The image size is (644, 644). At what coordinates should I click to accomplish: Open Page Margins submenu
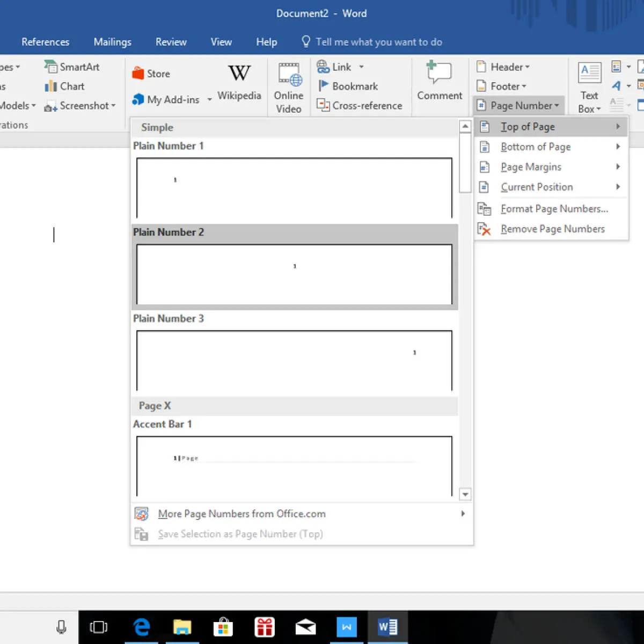[x=551, y=167]
